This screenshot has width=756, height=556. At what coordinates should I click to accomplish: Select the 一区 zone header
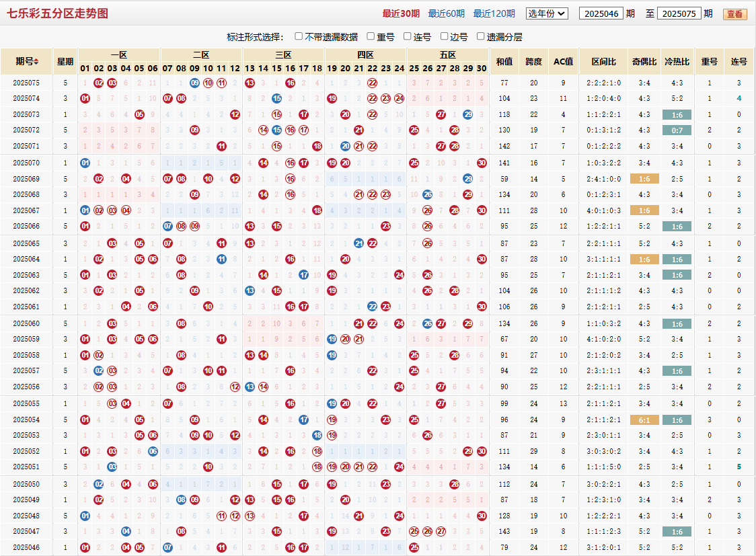point(119,55)
